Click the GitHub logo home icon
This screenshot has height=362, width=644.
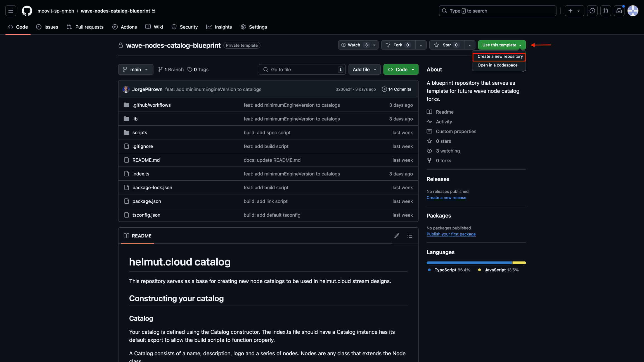pyautogui.click(x=27, y=11)
